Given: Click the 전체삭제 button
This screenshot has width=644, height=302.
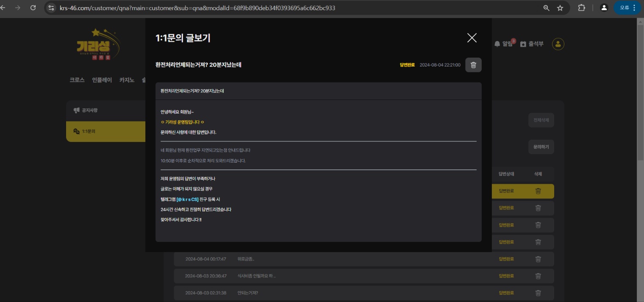Looking at the screenshot, I should (x=541, y=120).
